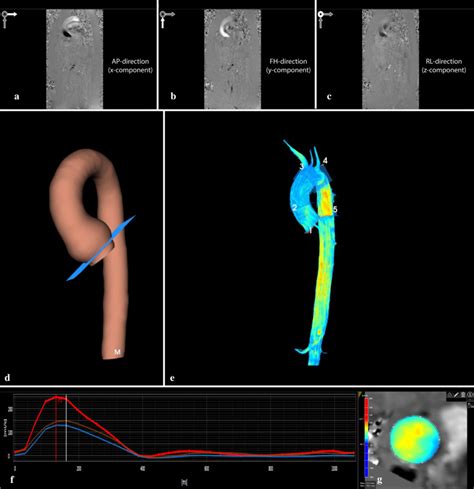
Task: Click the '(x-component)' label
Action: point(130,70)
